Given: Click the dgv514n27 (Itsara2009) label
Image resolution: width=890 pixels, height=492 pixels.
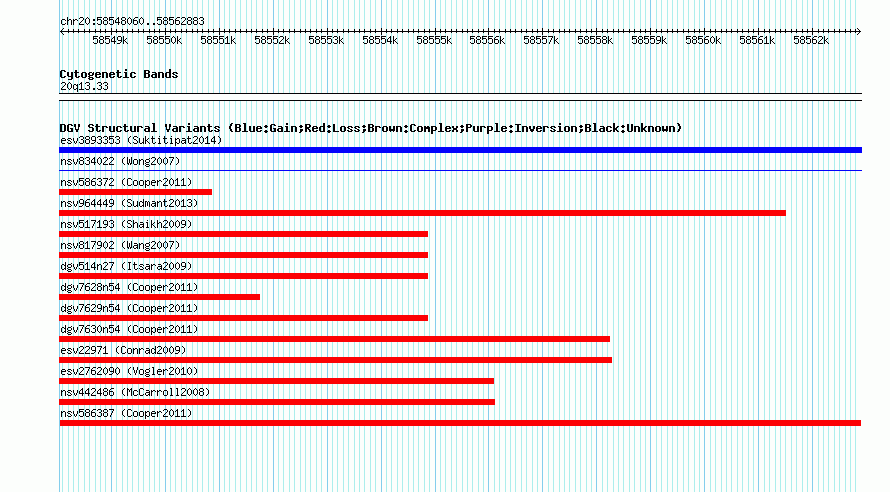Looking at the screenshot, I should click(x=126, y=266).
